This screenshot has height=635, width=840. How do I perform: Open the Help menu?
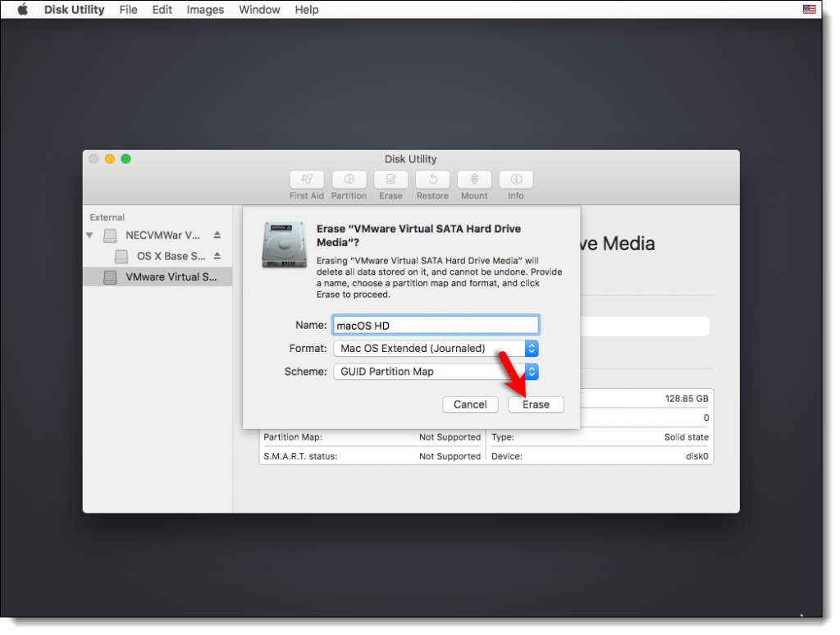pyautogui.click(x=307, y=10)
